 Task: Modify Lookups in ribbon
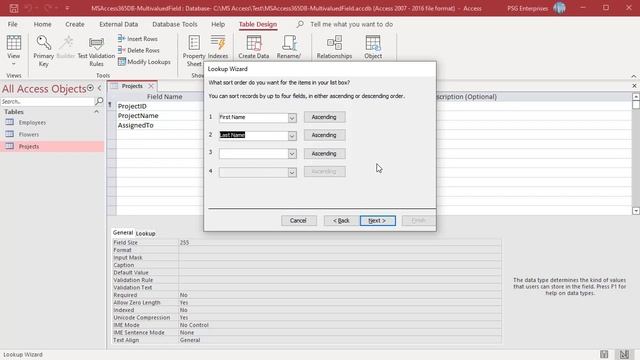click(x=144, y=62)
